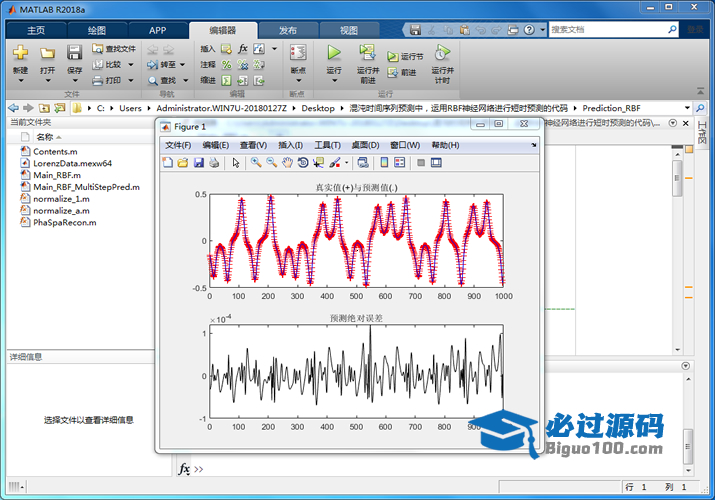Open Figure 1 Insert (插入) menu
715x500 pixels.
pos(290,145)
